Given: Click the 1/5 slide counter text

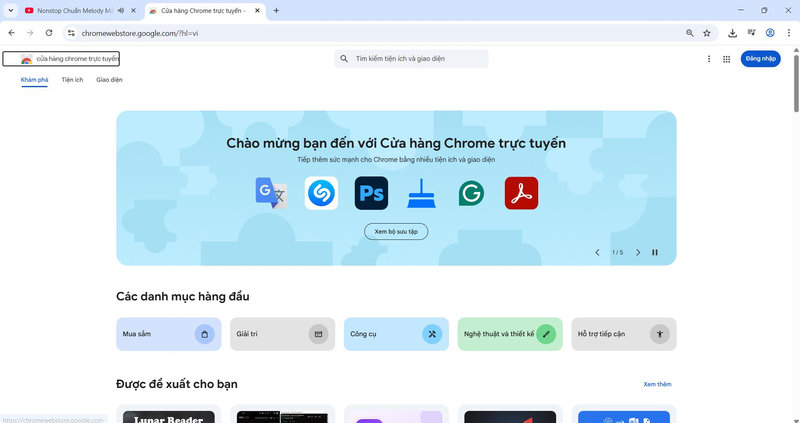Looking at the screenshot, I should click(617, 253).
